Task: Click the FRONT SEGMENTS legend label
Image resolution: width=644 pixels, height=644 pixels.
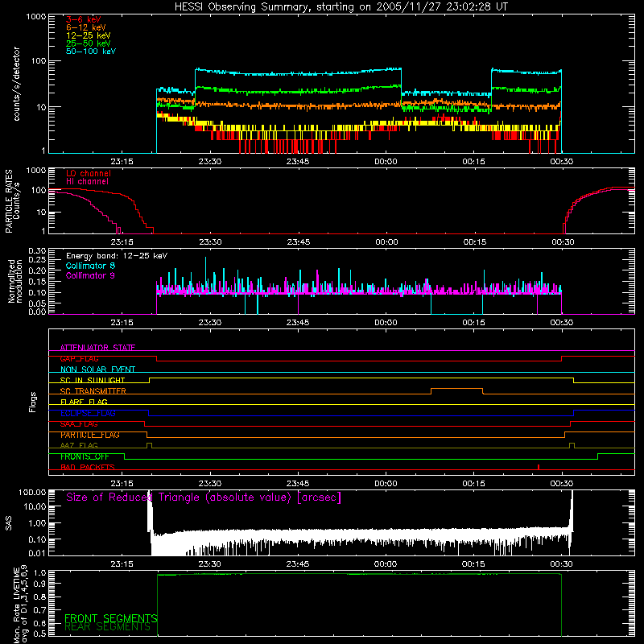Action: coord(111,618)
